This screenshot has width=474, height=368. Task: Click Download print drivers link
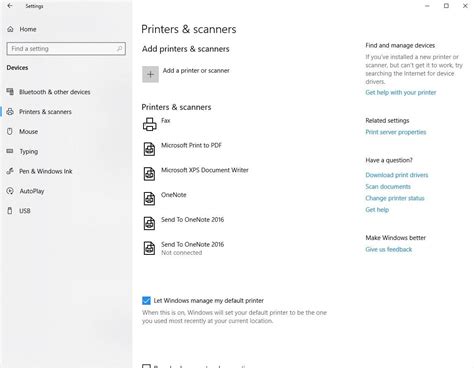(x=396, y=175)
